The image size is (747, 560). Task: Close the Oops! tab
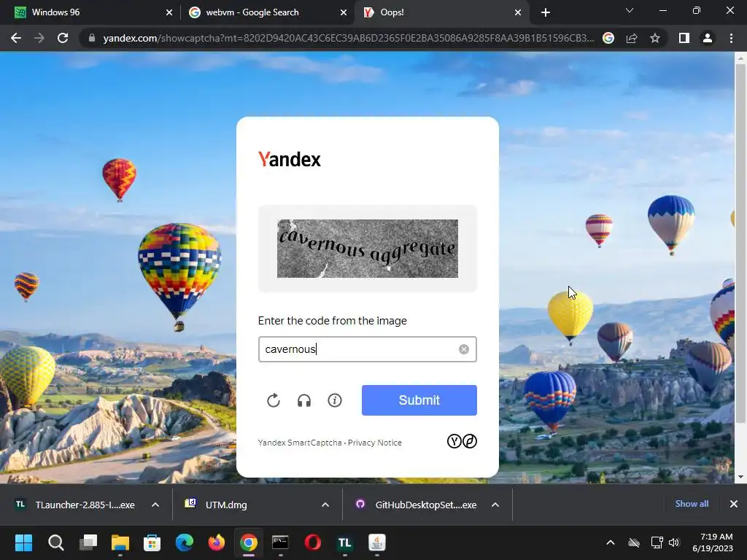point(518,12)
